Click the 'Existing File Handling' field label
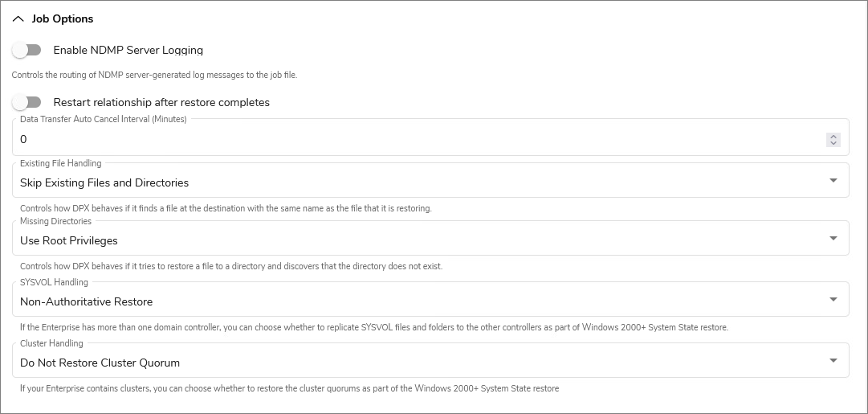Image resolution: width=868 pixels, height=414 pixels. 60,163
